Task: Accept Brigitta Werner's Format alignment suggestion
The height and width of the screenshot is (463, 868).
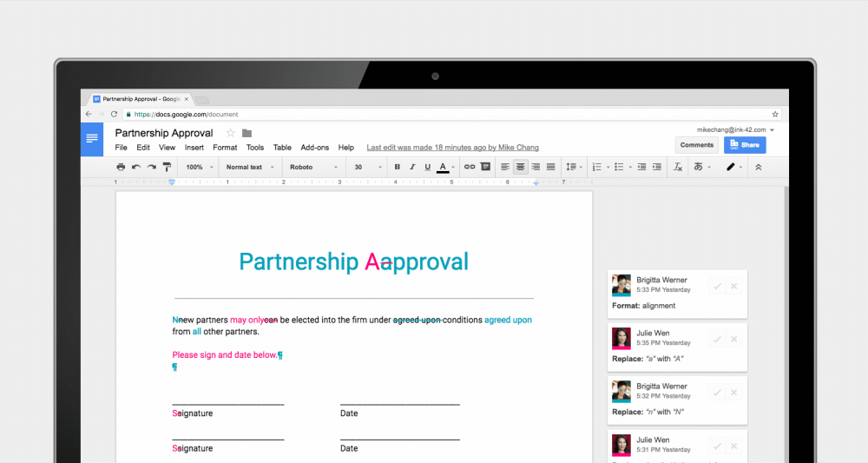Action: tap(717, 287)
